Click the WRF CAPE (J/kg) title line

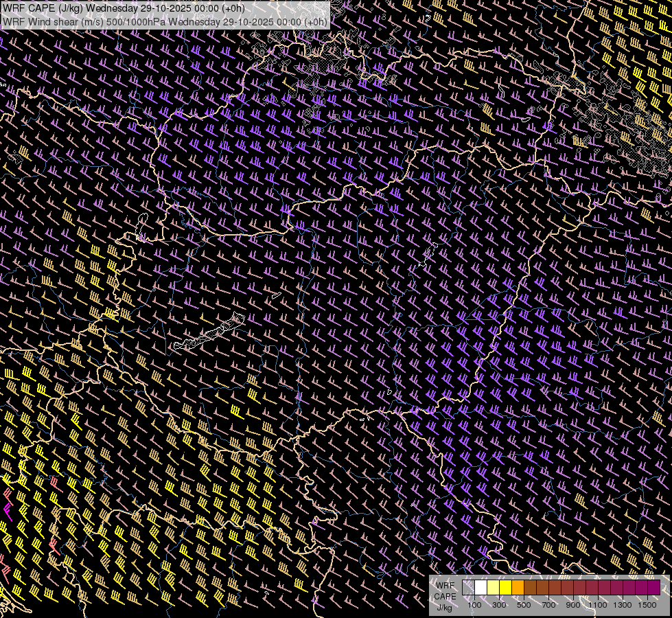pos(124,8)
